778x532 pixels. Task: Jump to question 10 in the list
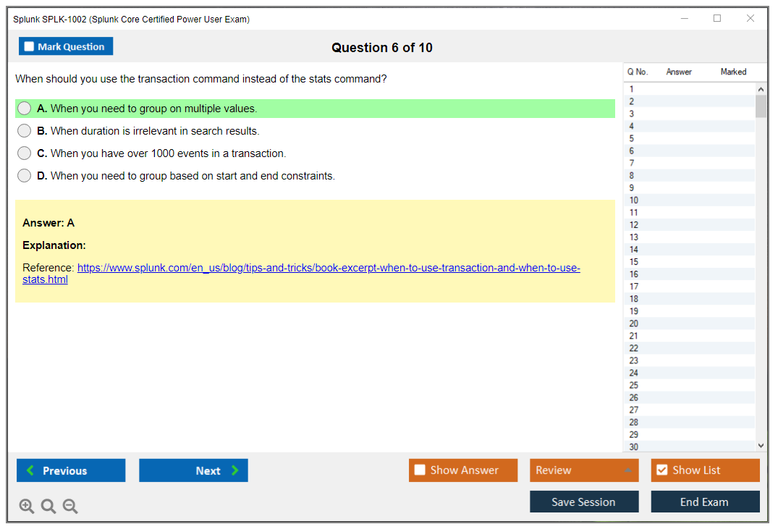[634, 200]
